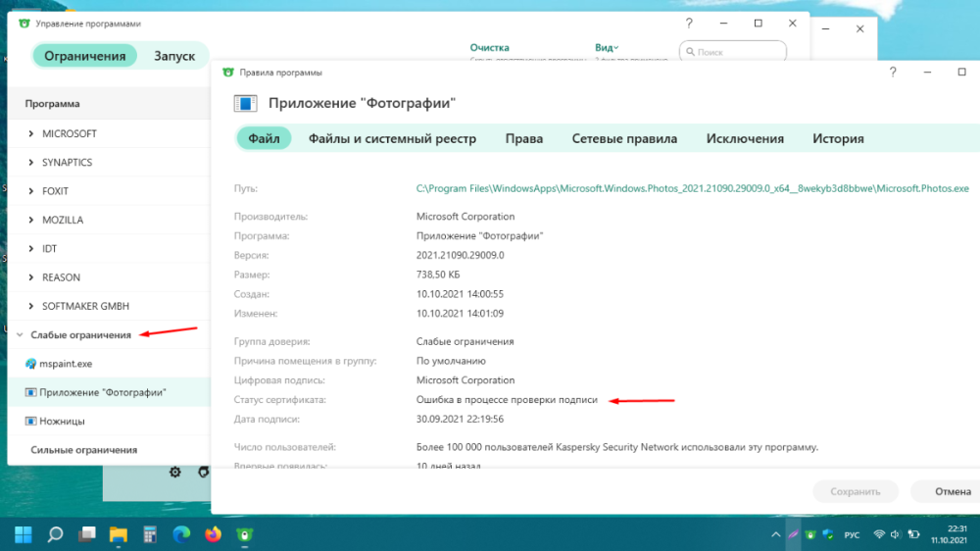Expand MOZILLA group

click(30, 220)
